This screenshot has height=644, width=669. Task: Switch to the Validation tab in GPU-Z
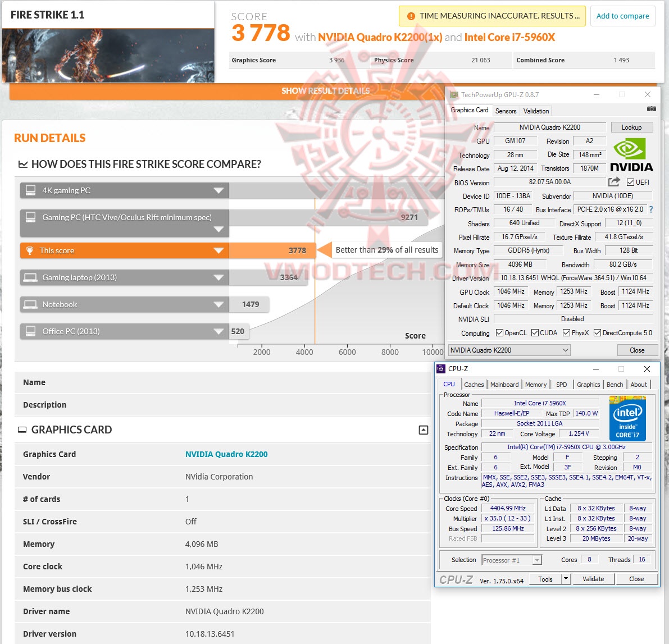(x=536, y=111)
